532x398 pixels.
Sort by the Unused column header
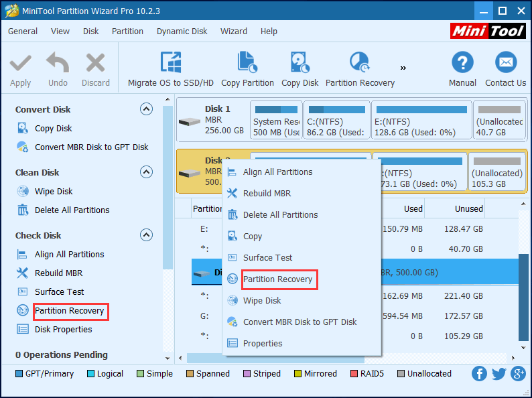point(455,208)
